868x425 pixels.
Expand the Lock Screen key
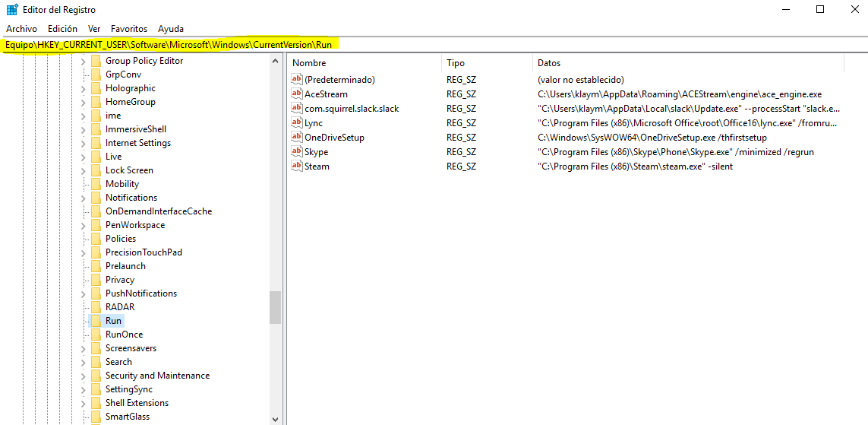83,170
